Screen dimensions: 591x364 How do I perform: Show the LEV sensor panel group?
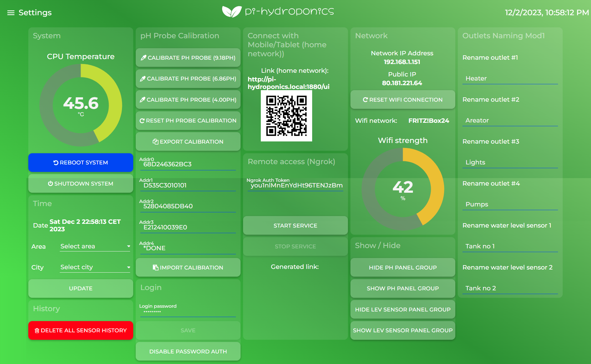click(402, 330)
